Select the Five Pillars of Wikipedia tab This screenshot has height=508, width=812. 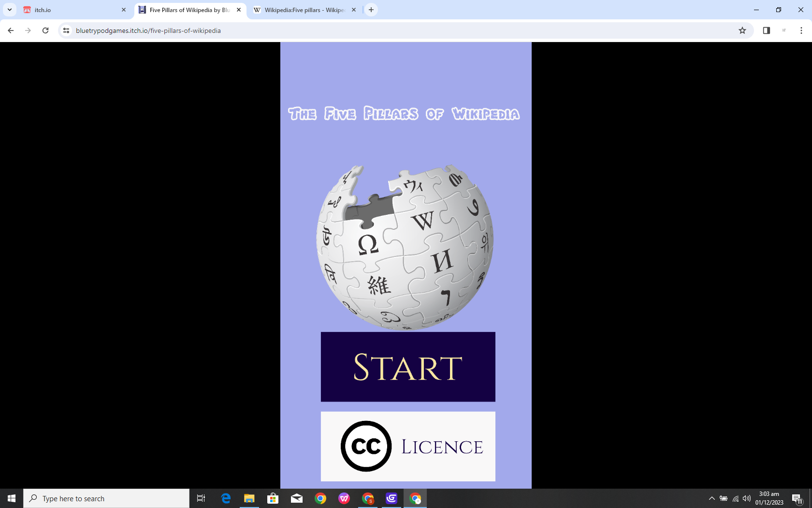[x=189, y=10]
